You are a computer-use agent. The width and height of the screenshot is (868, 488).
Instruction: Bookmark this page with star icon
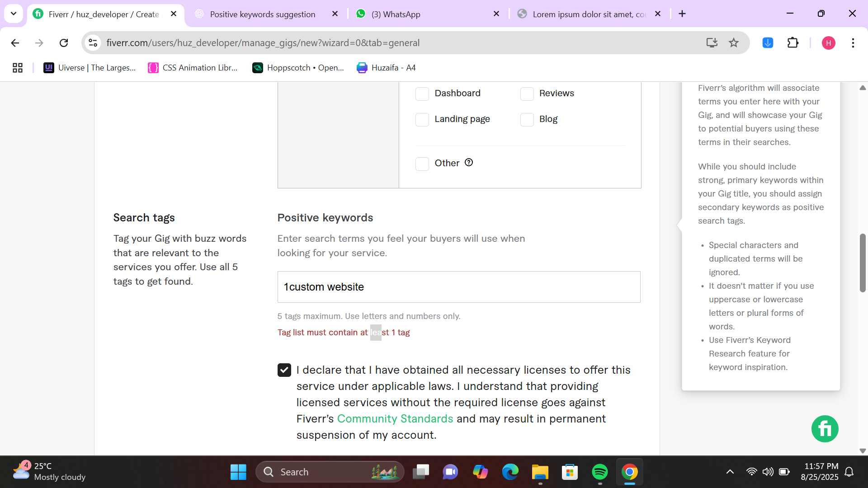734,43
